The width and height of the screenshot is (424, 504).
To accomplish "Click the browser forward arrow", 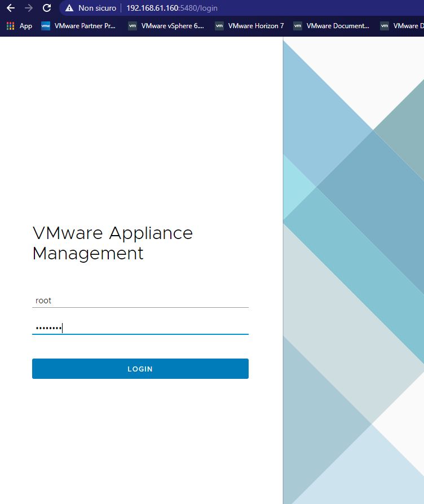I will (x=29, y=8).
